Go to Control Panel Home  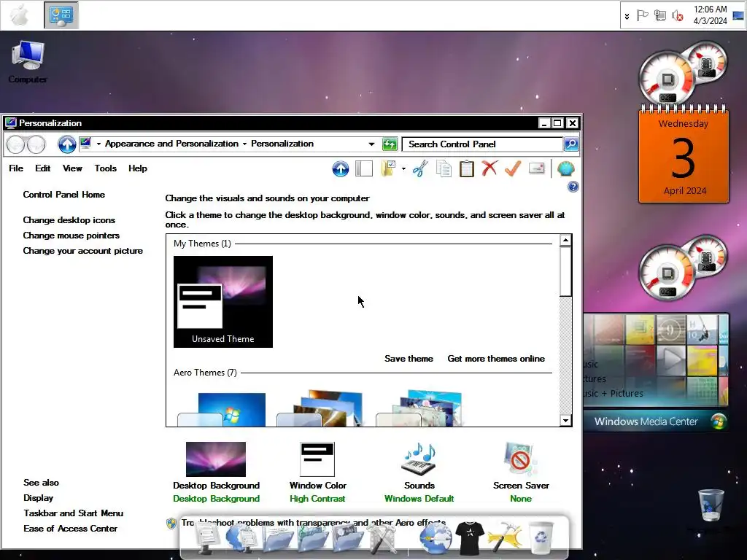click(64, 194)
